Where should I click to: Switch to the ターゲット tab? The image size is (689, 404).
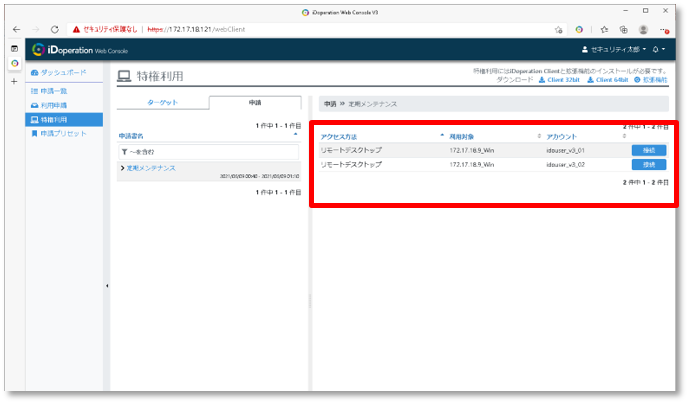click(x=163, y=102)
